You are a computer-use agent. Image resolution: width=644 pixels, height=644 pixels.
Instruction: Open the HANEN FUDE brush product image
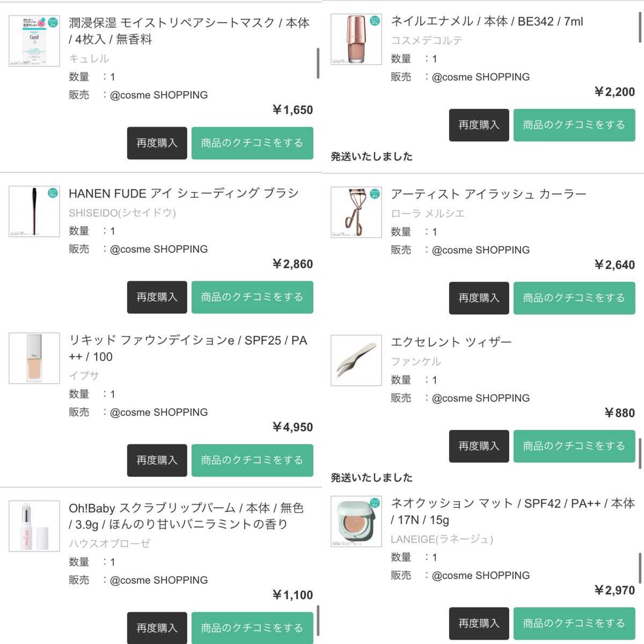tap(34, 211)
